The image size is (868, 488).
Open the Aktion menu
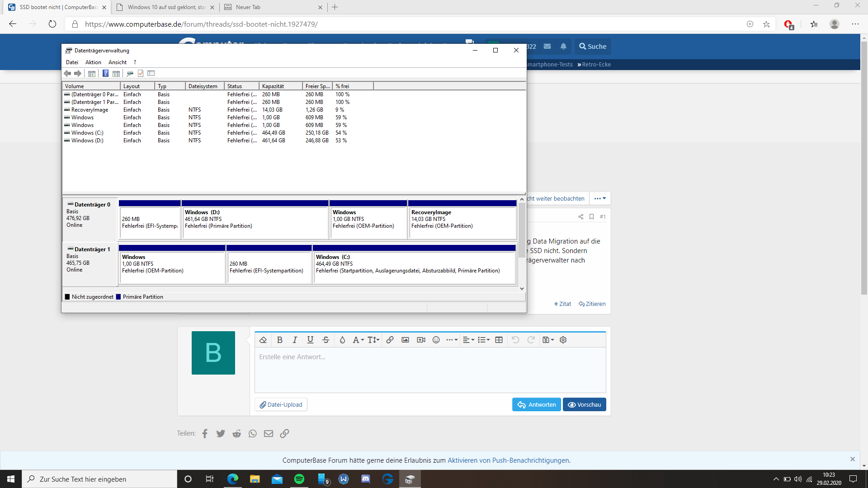tap(93, 62)
